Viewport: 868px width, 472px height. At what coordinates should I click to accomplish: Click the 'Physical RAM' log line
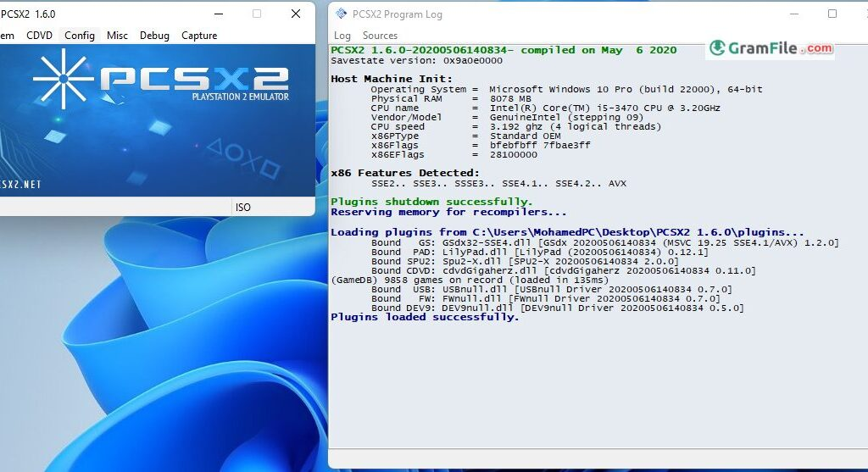pos(451,98)
